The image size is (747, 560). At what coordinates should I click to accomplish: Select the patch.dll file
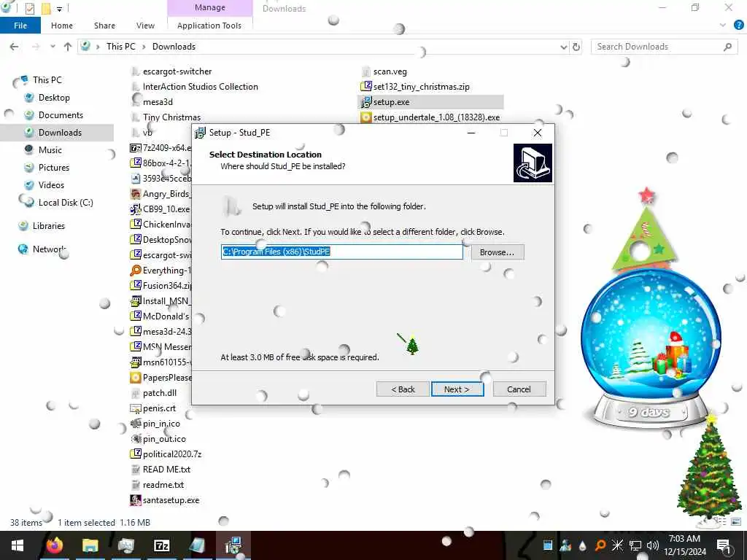(160, 393)
